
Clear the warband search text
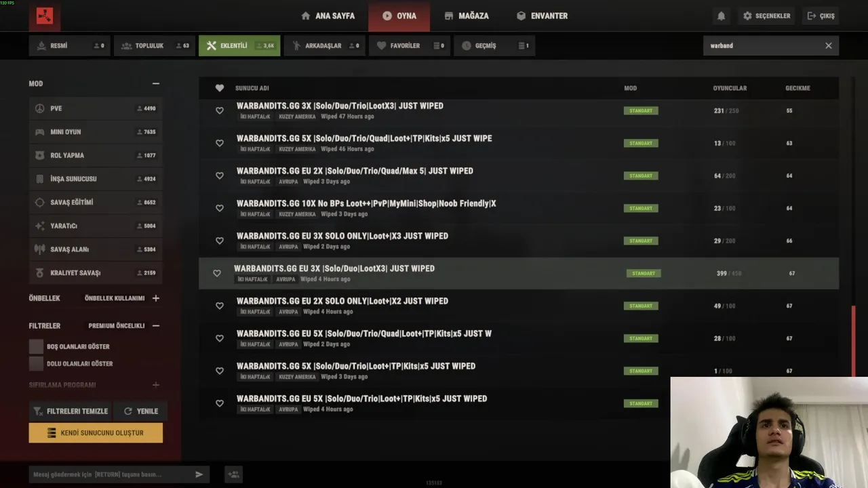(x=828, y=45)
